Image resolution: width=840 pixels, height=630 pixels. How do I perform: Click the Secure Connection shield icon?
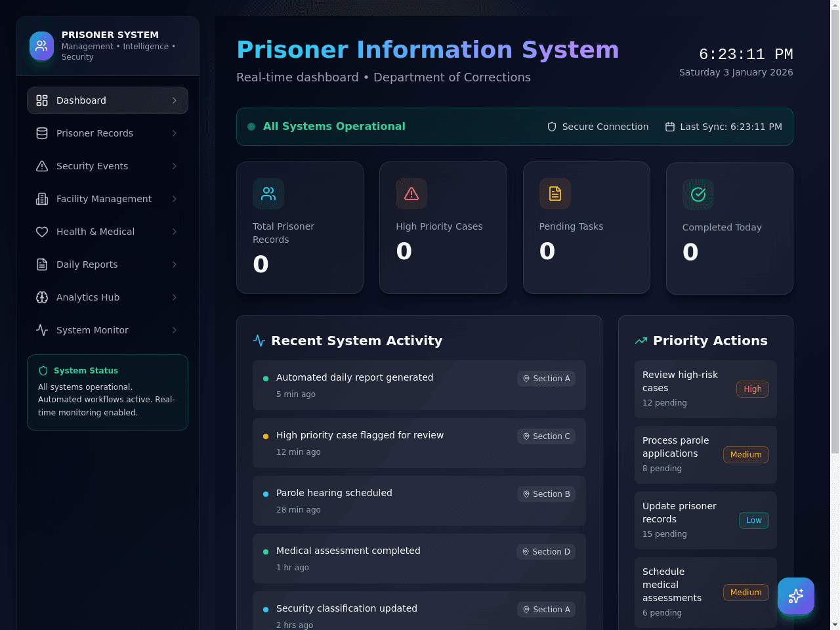(x=552, y=127)
